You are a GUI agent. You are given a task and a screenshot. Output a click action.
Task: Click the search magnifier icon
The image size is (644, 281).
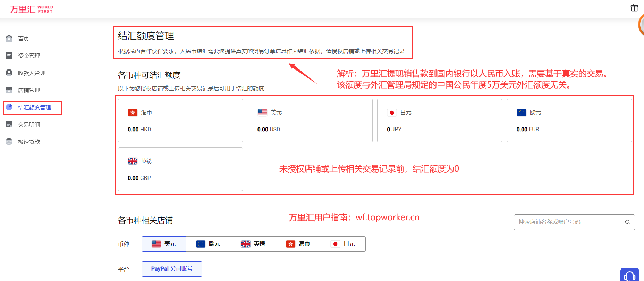[x=627, y=222]
